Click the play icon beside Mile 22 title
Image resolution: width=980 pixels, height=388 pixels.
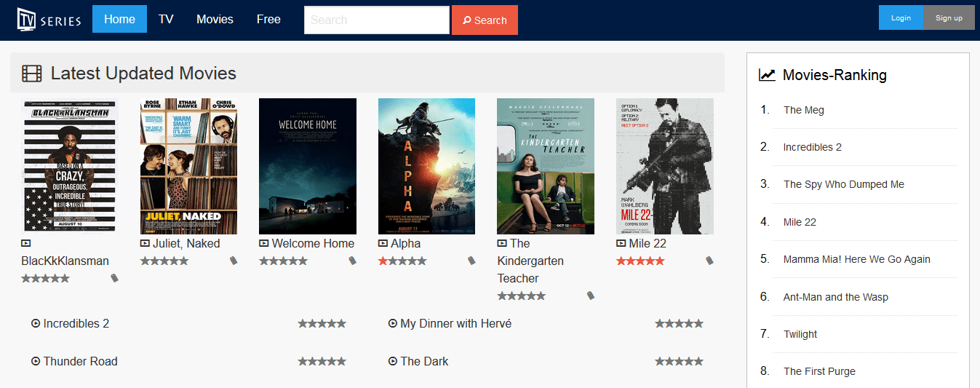click(x=621, y=244)
